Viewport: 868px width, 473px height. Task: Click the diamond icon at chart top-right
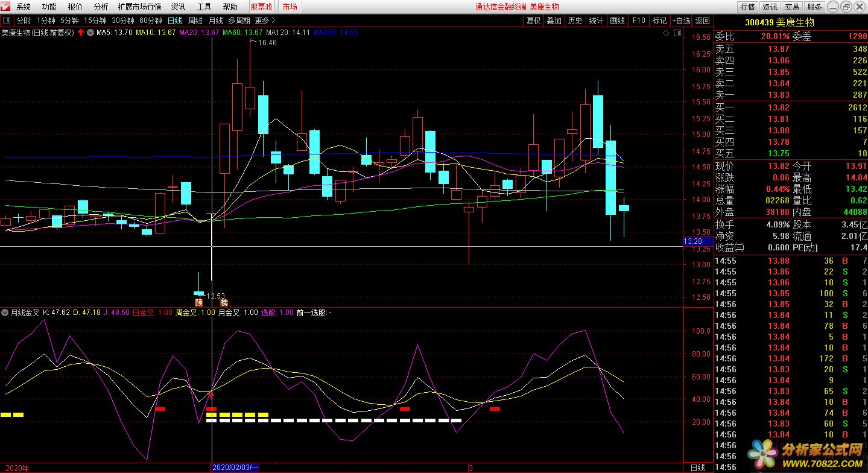coord(665,33)
